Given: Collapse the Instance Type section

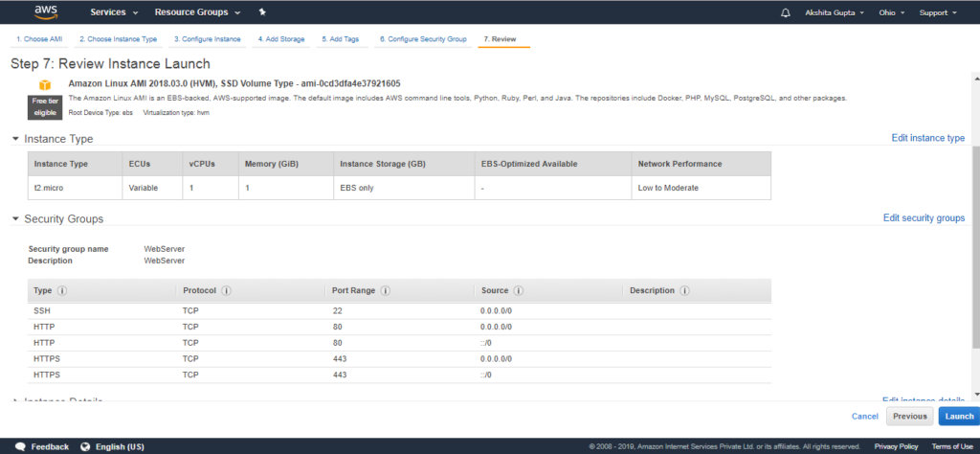Looking at the screenshot, I should (15, 139).
